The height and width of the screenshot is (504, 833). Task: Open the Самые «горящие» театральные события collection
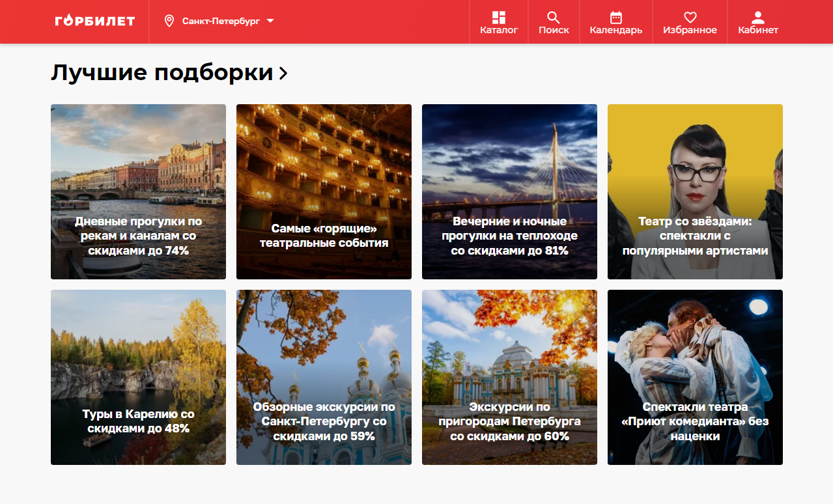pos(324,191)
